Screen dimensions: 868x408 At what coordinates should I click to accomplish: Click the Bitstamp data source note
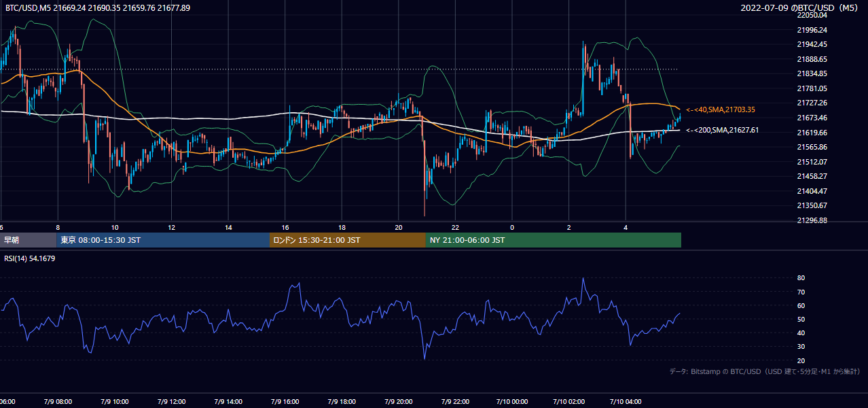pos(765,371)
